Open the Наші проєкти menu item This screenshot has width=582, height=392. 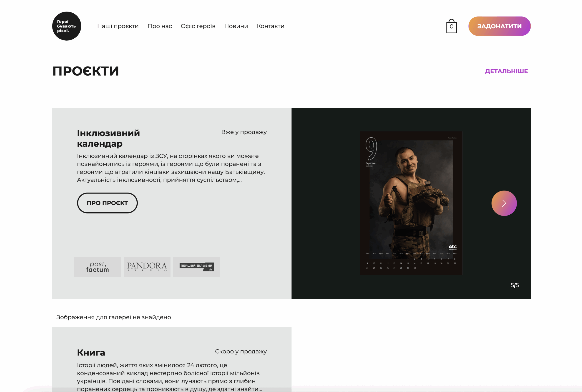(x=118, y=26)
